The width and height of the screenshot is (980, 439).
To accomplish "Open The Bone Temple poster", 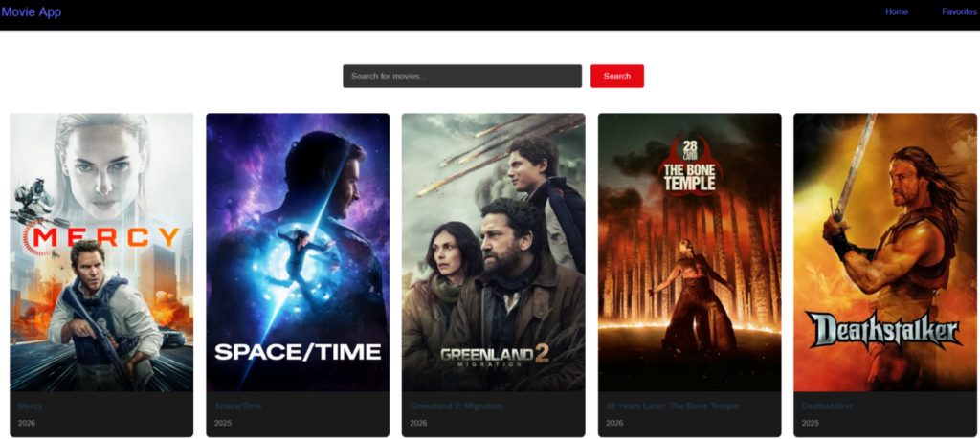I will coord(689,252).
